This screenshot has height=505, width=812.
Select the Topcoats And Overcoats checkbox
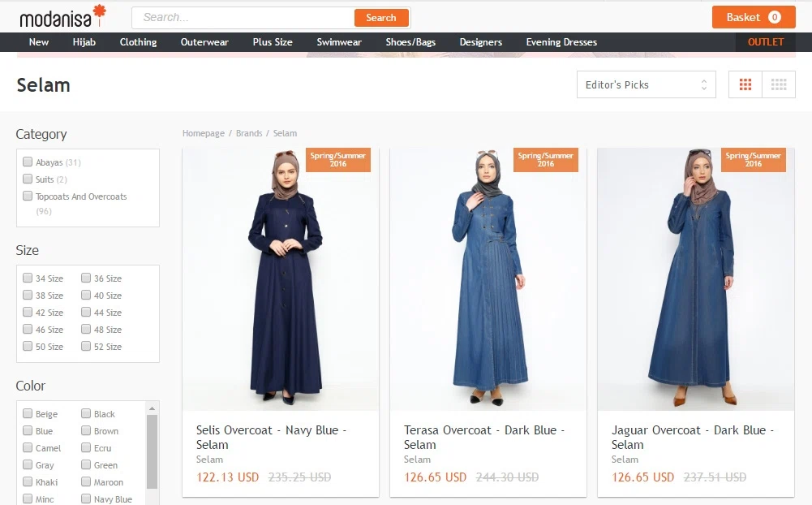coord(28,196)
